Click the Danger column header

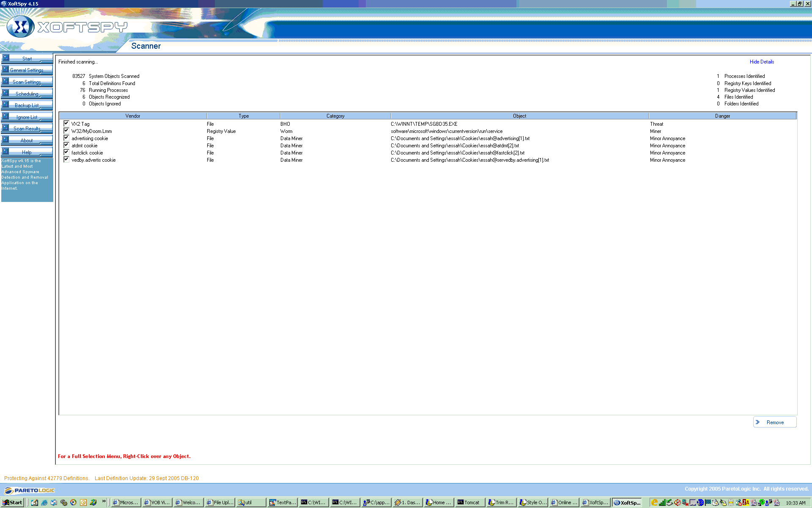pyautogui.click(x=722, y=116)
